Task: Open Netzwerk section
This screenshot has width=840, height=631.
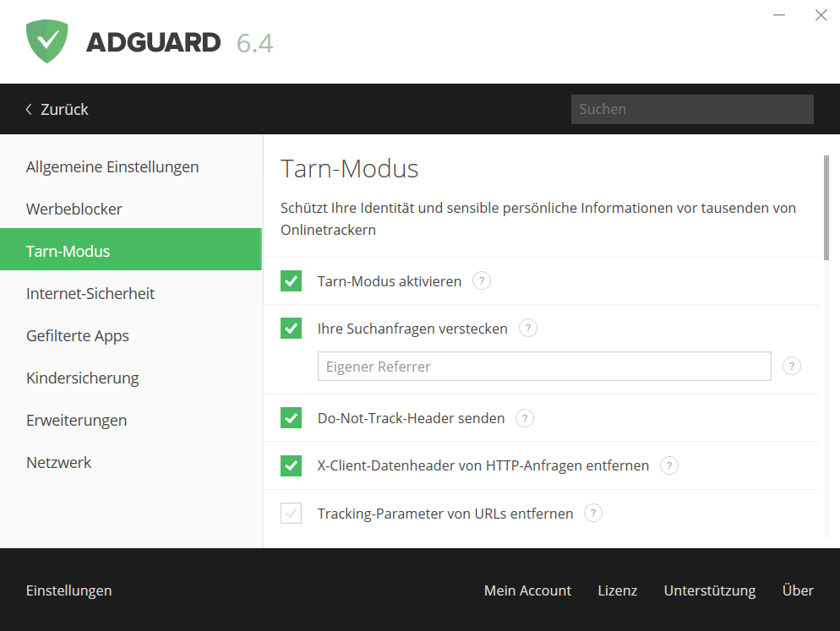Action: click(x=131, y=462)
